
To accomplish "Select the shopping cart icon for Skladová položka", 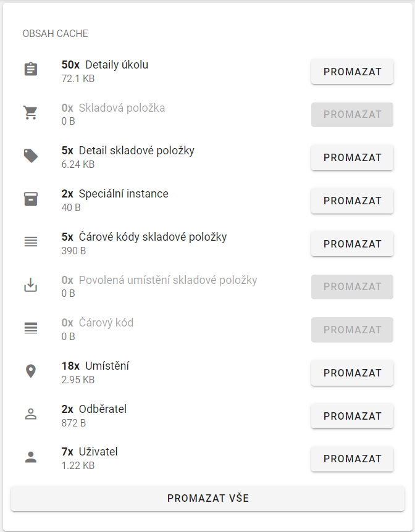I will click(x=31, y=113).
